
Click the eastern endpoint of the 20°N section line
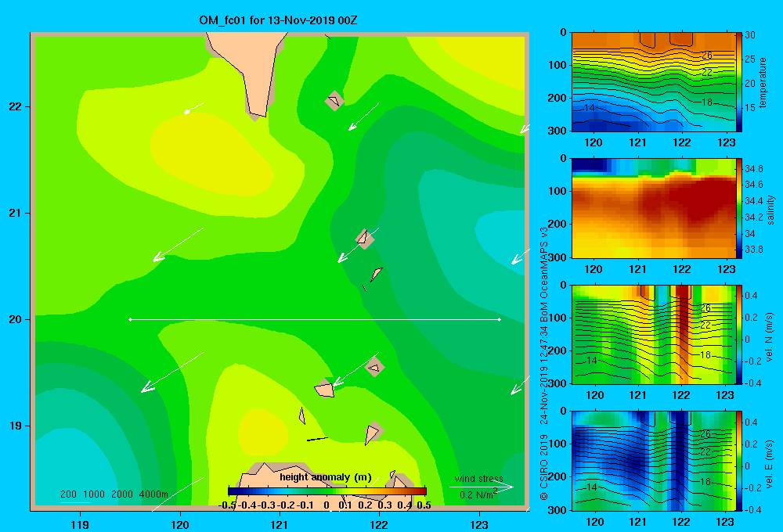tap(500, 319)
